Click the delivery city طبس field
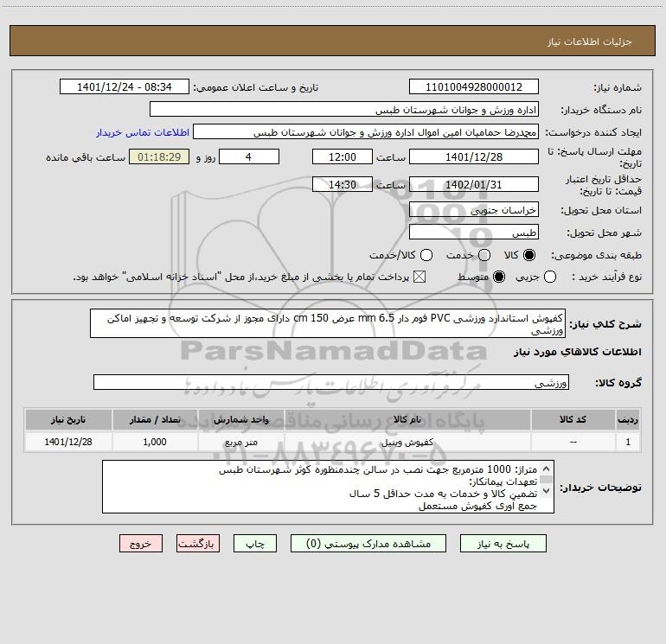The height and width of the screenshot is (644, 666). coord(474,233)
